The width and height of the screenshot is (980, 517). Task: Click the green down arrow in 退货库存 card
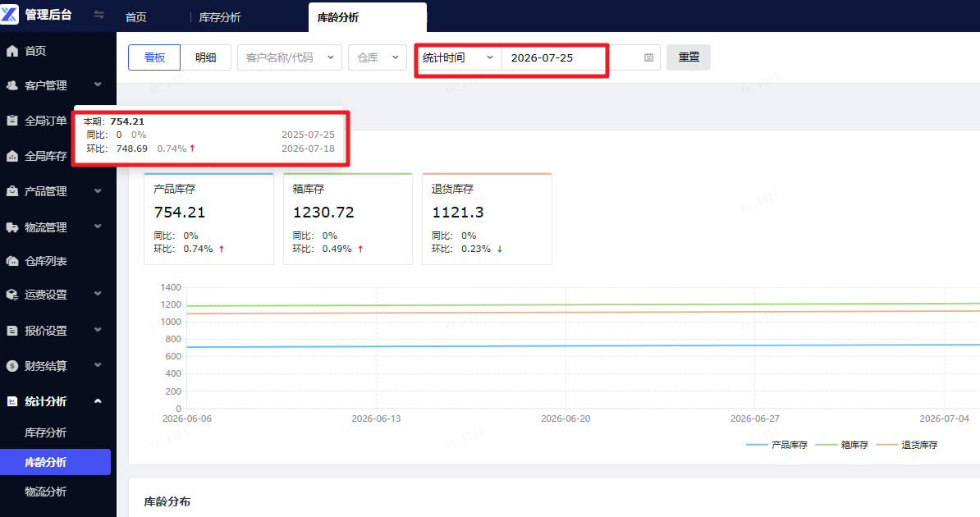[x=499, y=249]
